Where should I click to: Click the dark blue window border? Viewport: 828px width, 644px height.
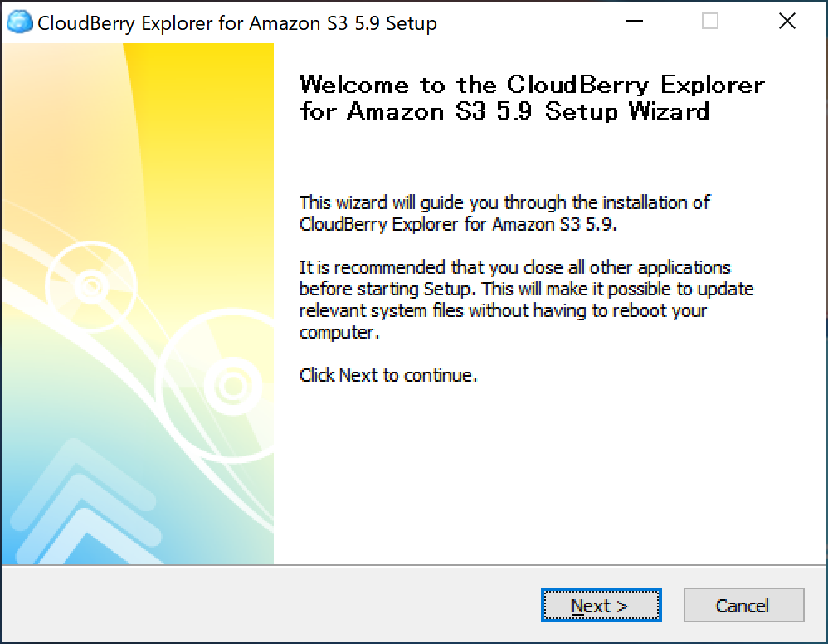point(414,642)
